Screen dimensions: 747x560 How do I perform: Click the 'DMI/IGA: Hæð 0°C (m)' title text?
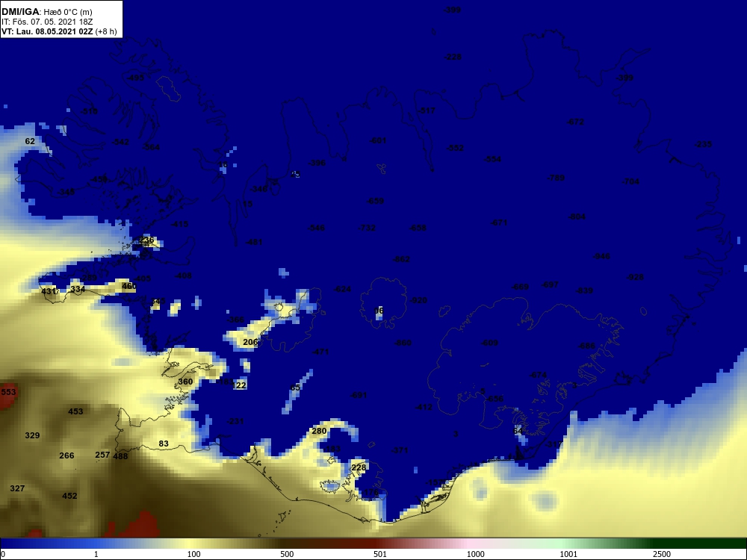point(46,12)
